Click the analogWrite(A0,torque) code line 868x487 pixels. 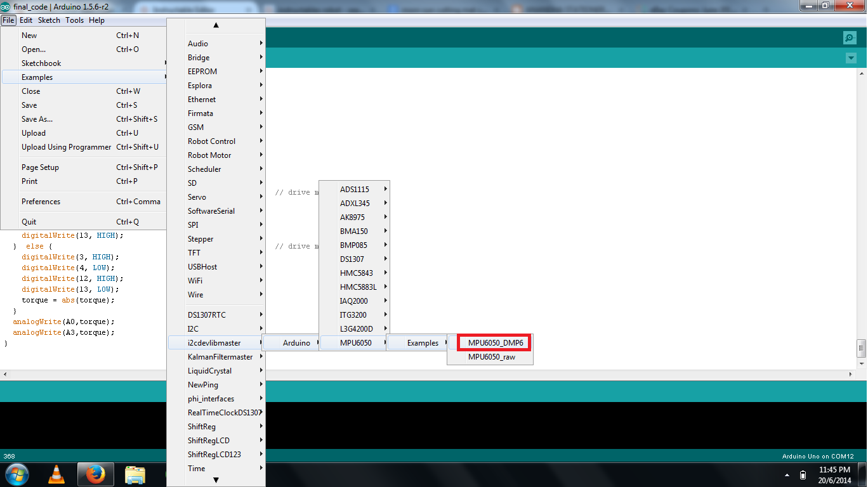pos(63,321)
